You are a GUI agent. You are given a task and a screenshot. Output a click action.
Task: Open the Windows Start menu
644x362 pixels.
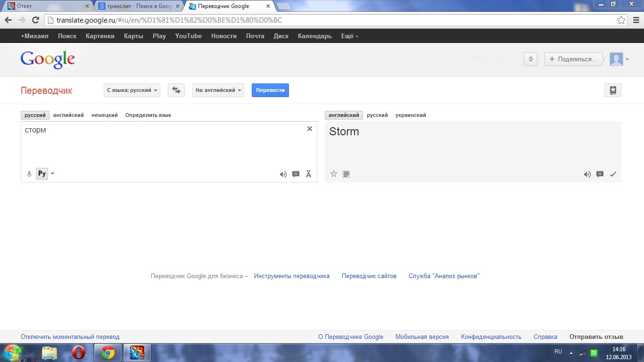pos(13,353)
